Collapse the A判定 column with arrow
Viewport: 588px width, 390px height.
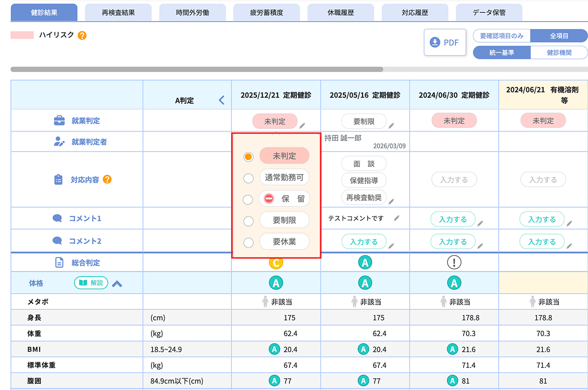221,101
